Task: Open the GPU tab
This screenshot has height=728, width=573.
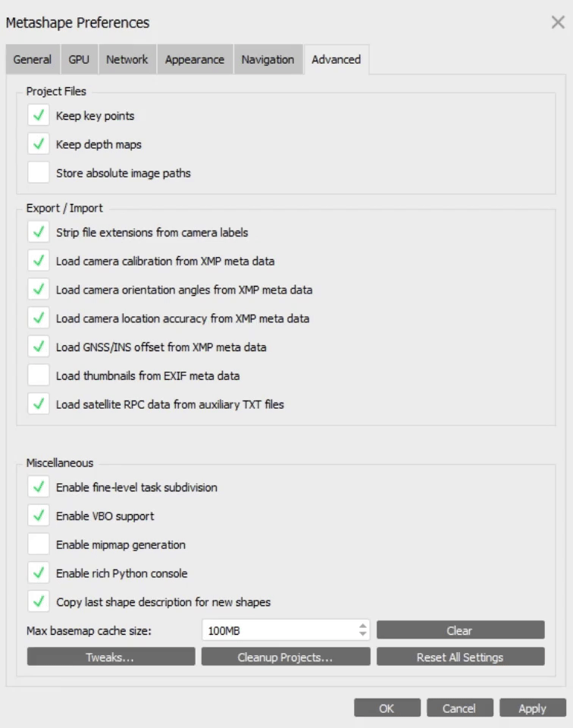Action: click(x=79, y=60)
